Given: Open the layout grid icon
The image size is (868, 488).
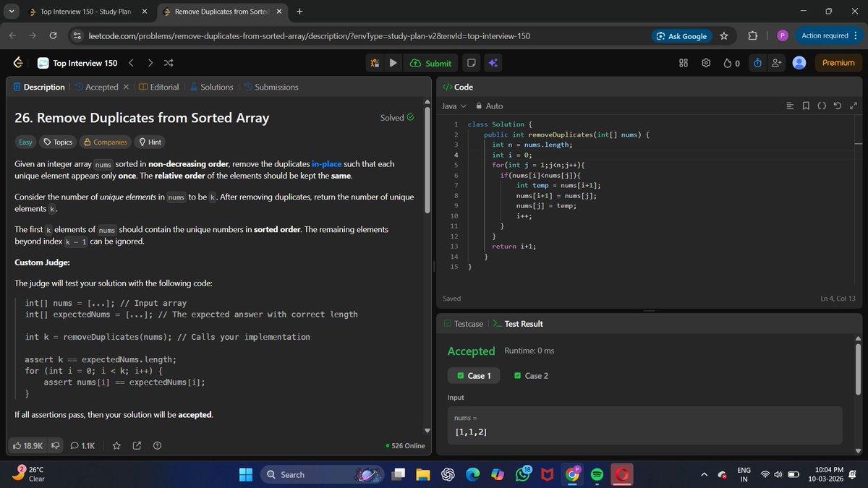Looking at the screenshot, I should click(x=683, y=63).
